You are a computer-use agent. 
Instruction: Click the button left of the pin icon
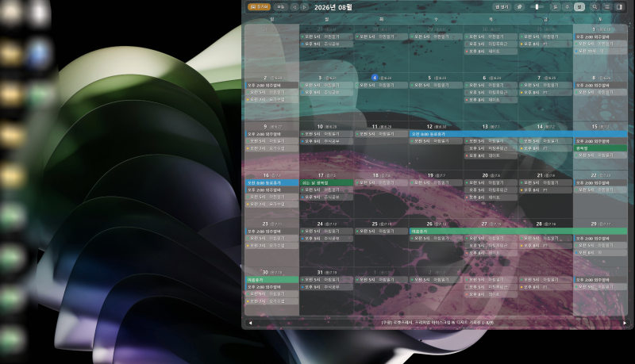502,7
